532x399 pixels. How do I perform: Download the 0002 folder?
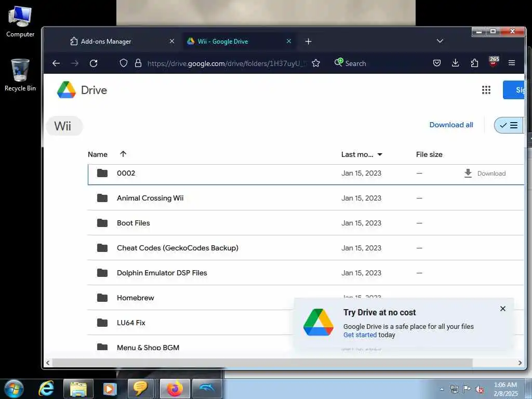click(x=485, y=174)
